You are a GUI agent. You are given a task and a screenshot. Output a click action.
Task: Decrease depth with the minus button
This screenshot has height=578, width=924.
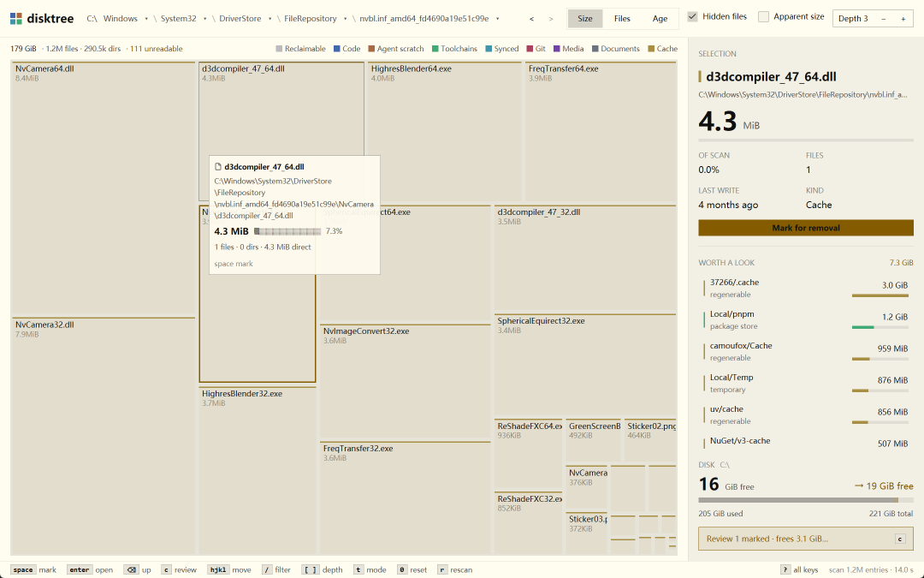[883, 19]
